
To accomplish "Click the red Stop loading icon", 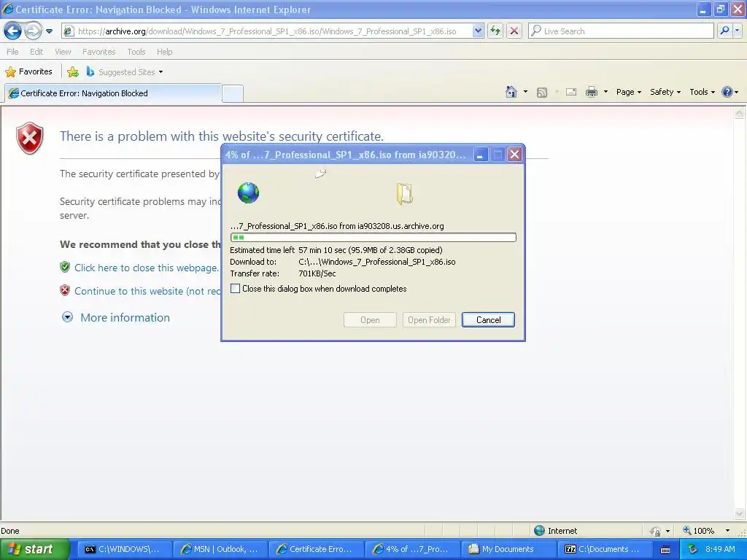I will click(x=514, y=31).
